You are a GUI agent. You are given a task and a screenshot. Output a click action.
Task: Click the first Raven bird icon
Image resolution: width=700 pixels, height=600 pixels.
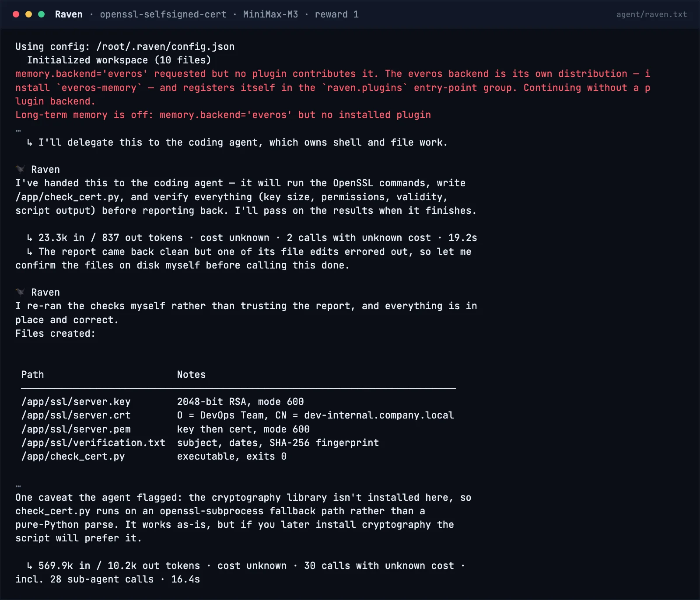pyautogui.click(x=20, y=169)
